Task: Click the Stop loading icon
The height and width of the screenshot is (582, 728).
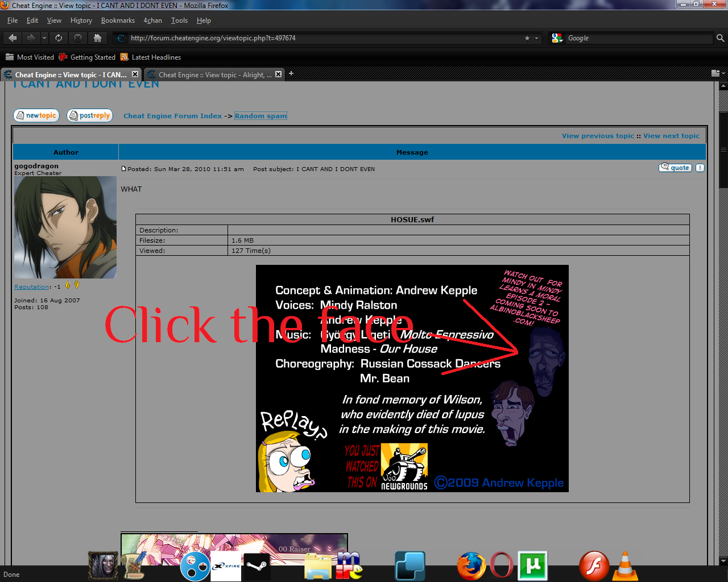Action: point(77,38)
